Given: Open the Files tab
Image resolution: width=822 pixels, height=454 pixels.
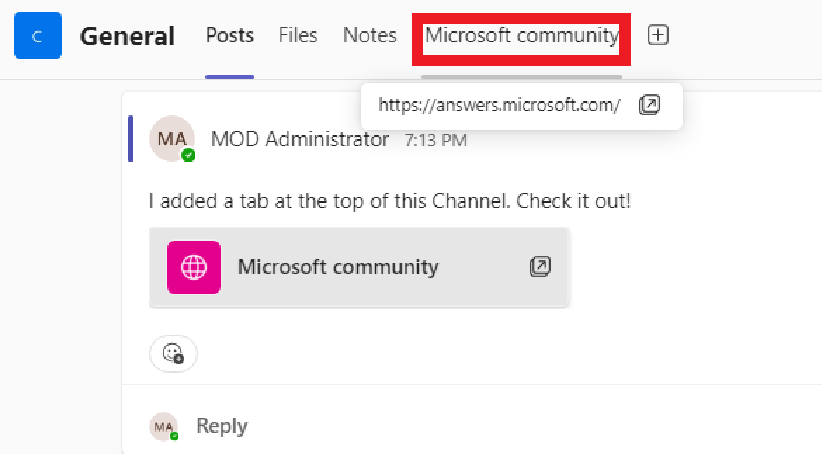Looking at the screenshot, I should tap(298, 35).
